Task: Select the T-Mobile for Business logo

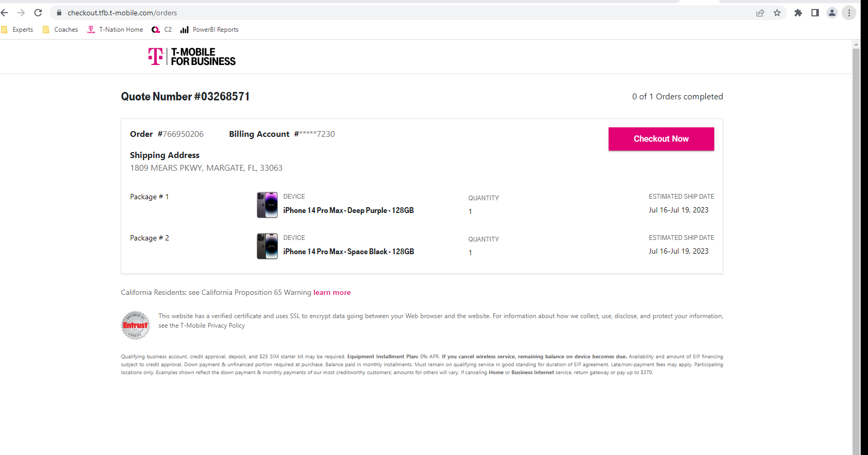Action: [191, 56]
